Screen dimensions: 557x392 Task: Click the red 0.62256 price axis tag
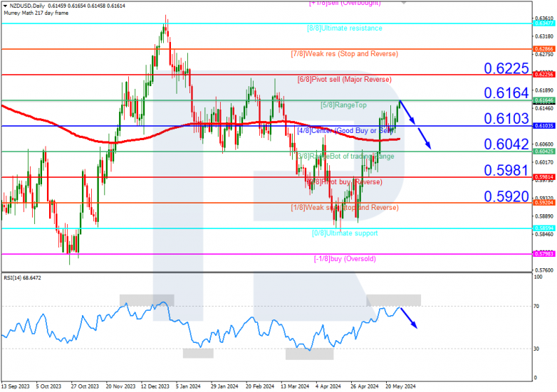[543, 75]
